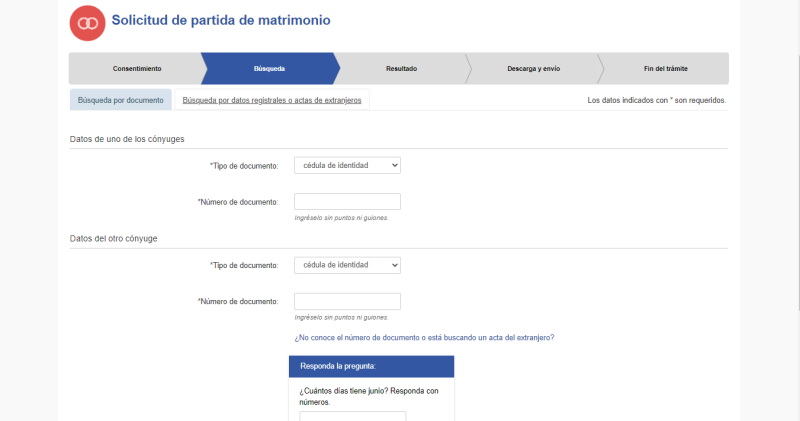Jump to the Resultado step
This screenshot has width=800, height=421.
(x=401, y=69)
